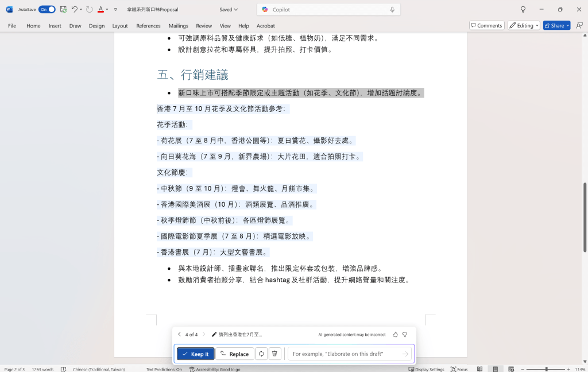Open the File menu
The image size is (588, 372).
pos(12,25)
